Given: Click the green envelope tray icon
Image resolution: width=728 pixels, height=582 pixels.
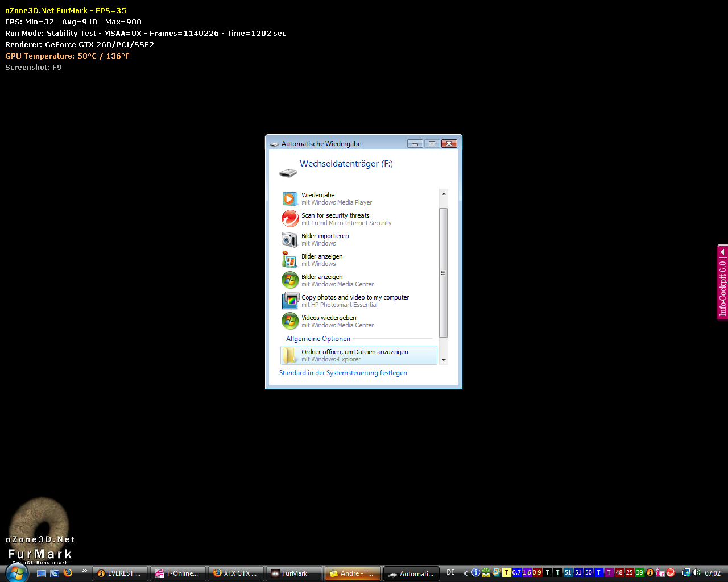Looking at the screenshot, I should point(486,572).
